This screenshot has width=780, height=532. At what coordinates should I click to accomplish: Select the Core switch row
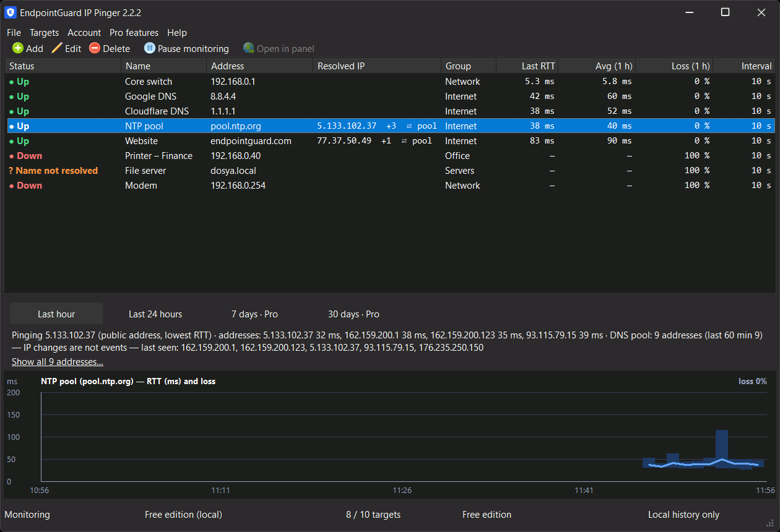click(x=390, y=82)
